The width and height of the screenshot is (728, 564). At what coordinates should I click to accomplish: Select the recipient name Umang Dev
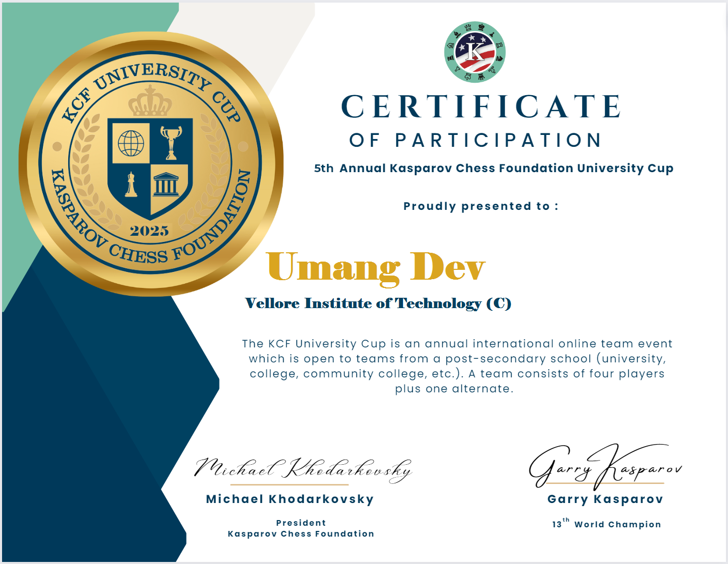click(376, 267)
